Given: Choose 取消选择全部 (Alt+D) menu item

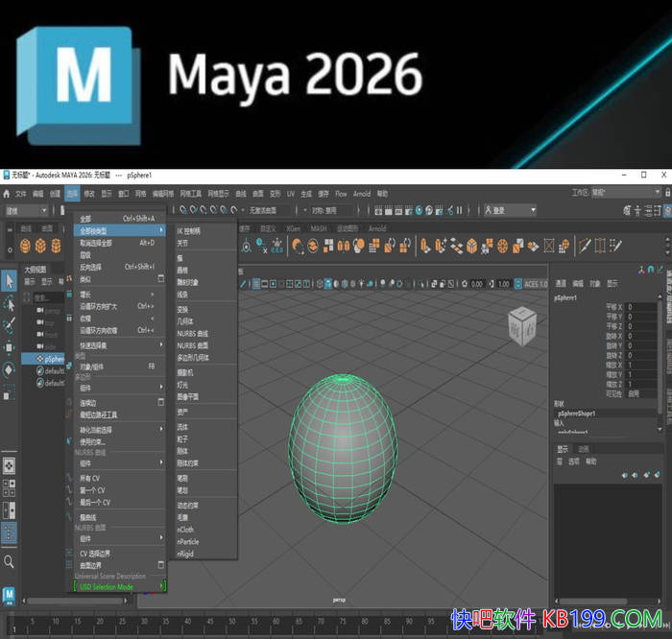Looking at the screenshot, I should pos(120,243).
